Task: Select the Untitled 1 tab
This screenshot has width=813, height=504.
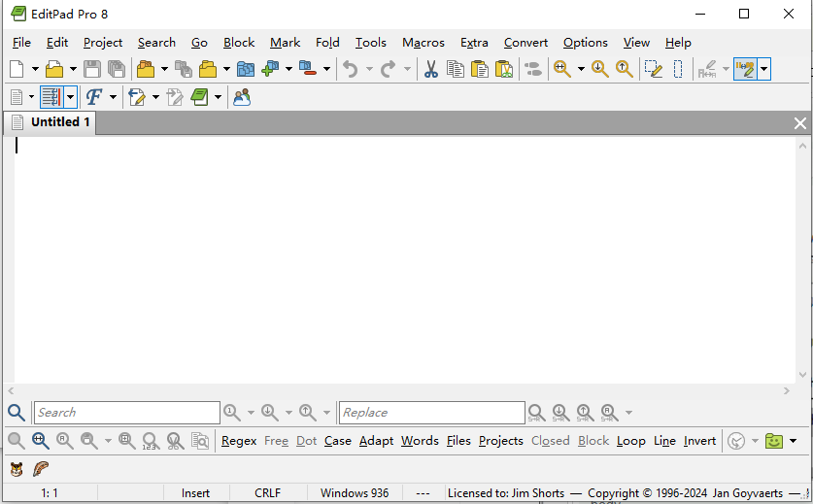Action: 51,122
